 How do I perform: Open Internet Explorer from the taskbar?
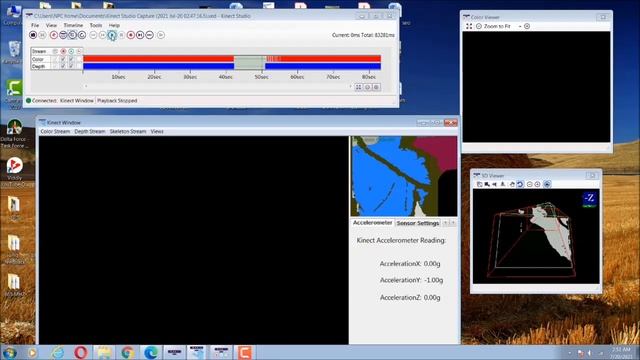pyautogui.click(x=58, y=353)
